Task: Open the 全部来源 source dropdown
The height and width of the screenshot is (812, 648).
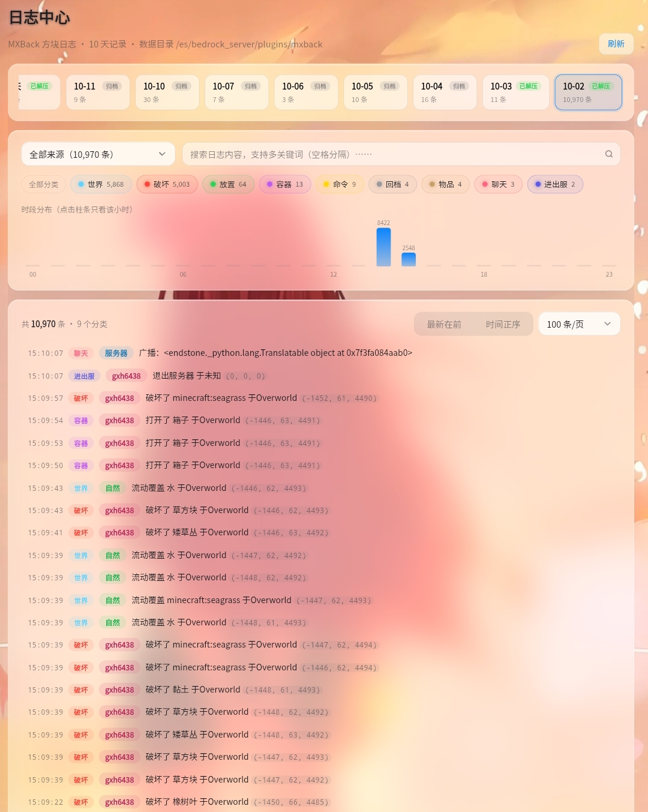Action: [98, 154]
